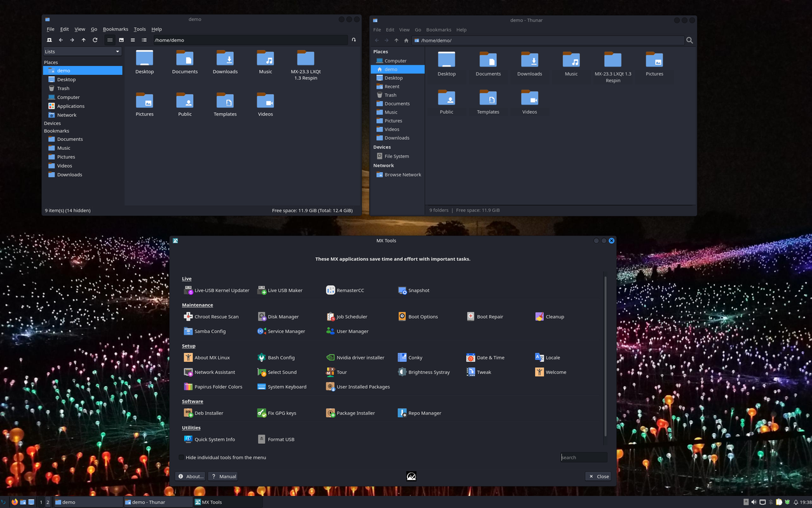
Task: Open the Bookmarks menu in demo window
Action: (x=115, y=29)
